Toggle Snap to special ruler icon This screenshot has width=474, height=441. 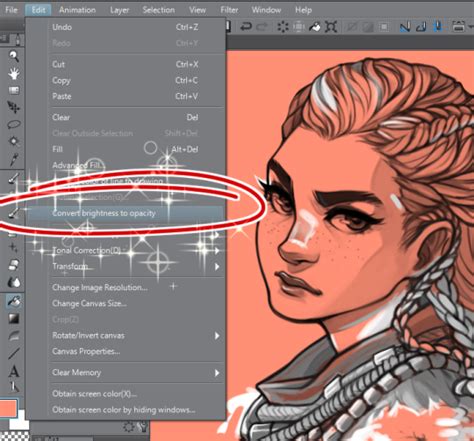point(422,27)
